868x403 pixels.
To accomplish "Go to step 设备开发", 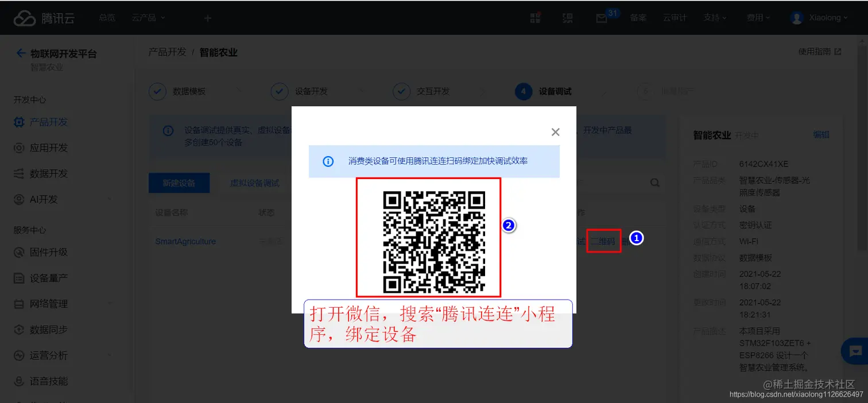I will tap(300, 91).
